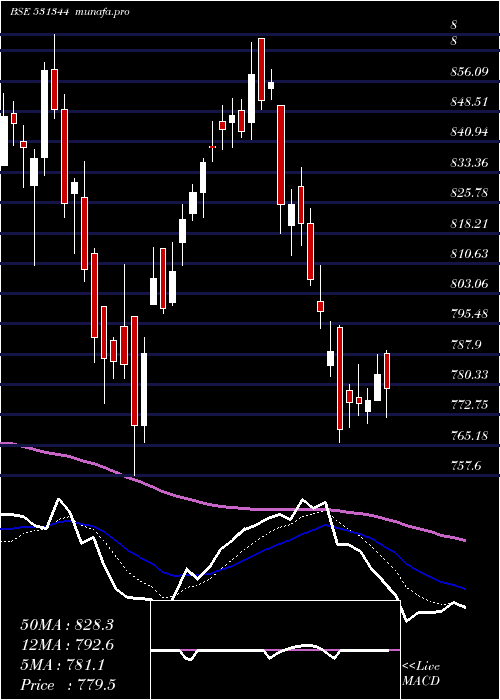Click the 833.36 price axis label

469,162
